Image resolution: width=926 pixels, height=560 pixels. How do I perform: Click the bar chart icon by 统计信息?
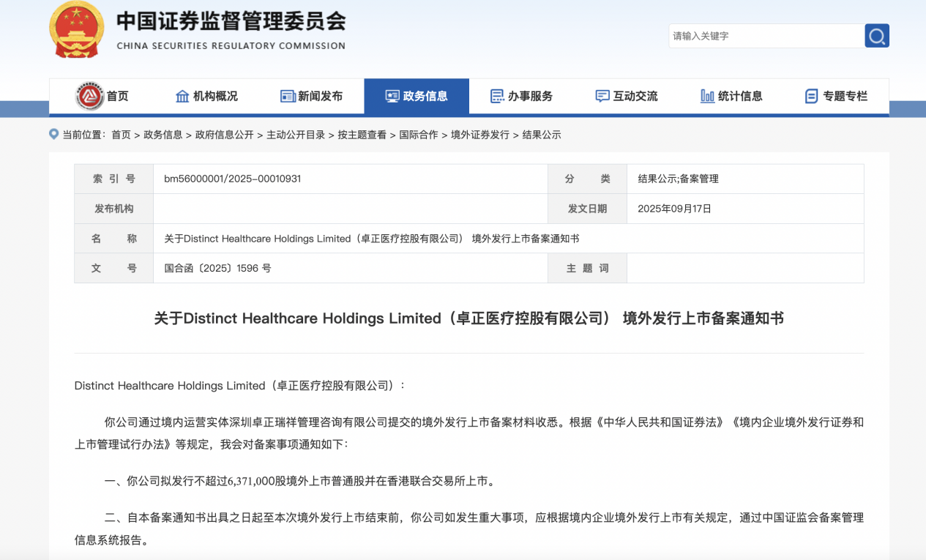(707, 97)
